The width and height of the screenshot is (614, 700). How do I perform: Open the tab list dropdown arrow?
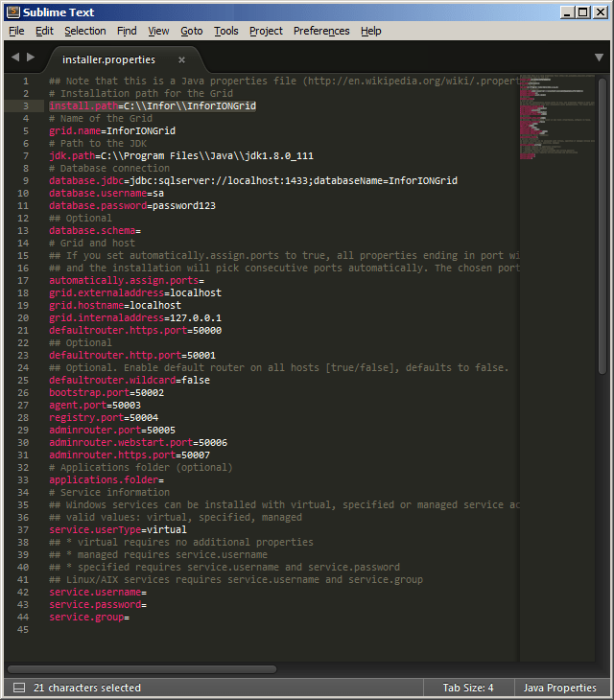tap(600, 58)
